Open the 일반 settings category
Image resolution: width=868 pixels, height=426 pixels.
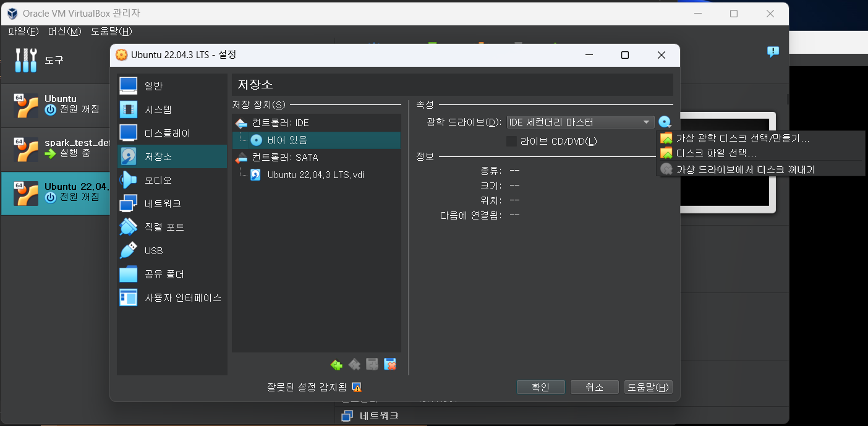[172, 86]
